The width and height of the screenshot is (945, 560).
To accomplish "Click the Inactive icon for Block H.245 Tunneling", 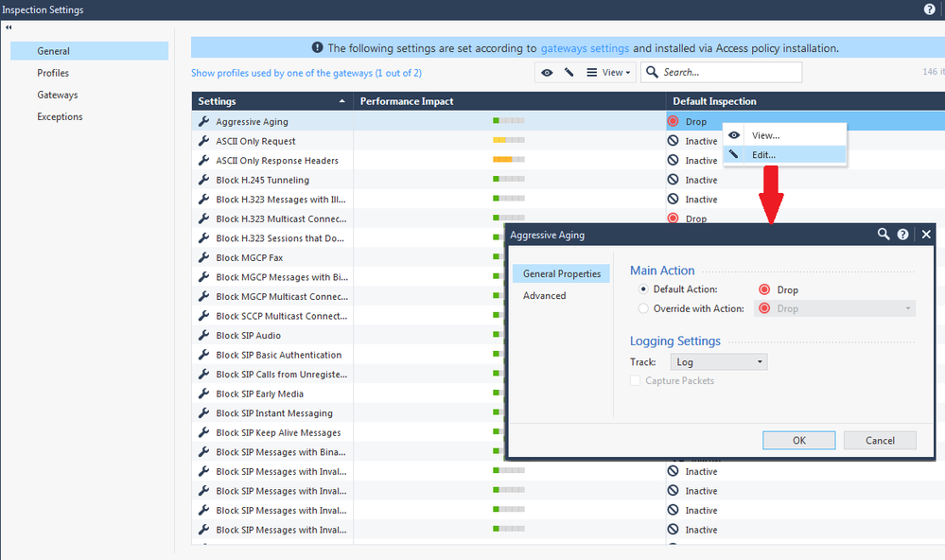I will click(674, 180).
